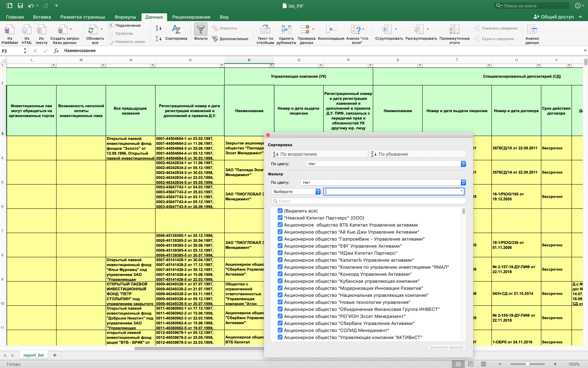Image resolution: width=588 pixels, height=368 pixels.
Task: Click По возрастанию sort button
Action: coord(319,154)
